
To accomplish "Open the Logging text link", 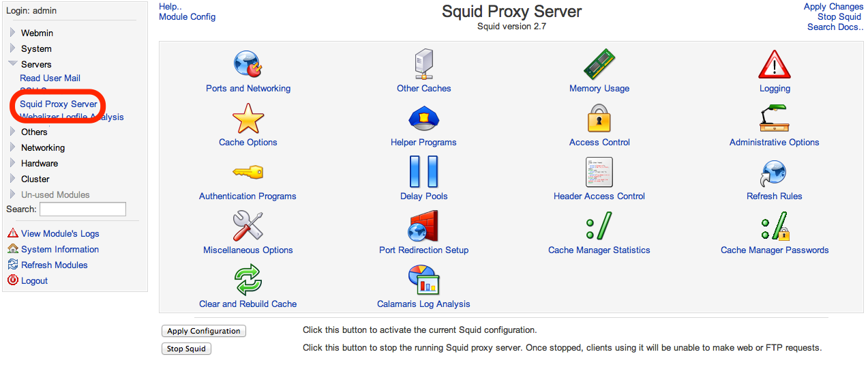I will 775,88.
